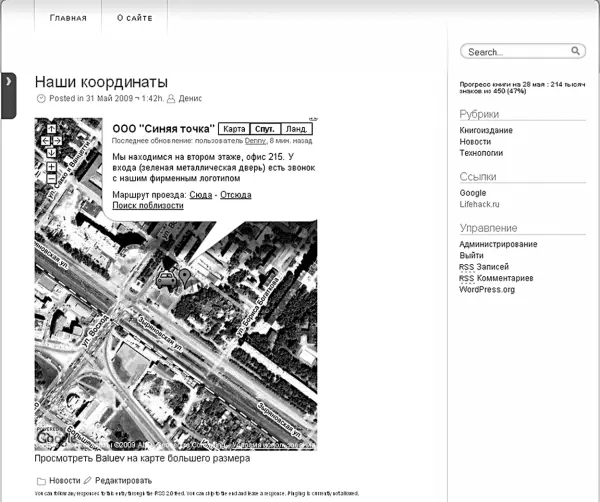
Task: Pan the map down with arrow
Action: click(51, 154)
